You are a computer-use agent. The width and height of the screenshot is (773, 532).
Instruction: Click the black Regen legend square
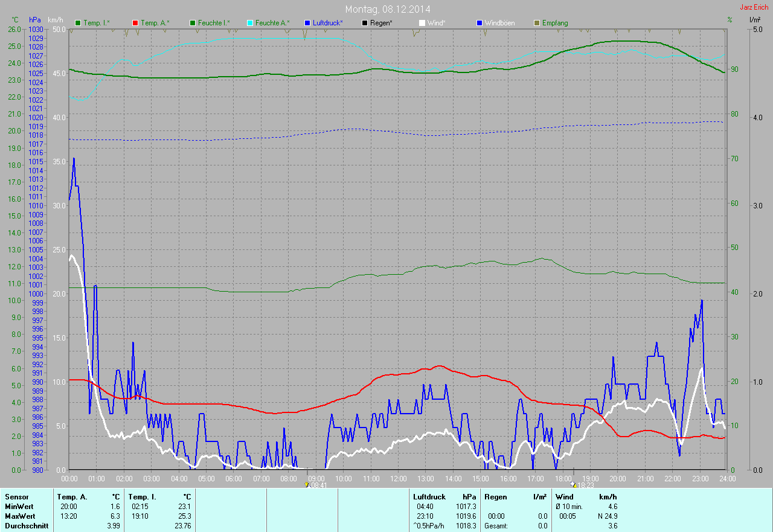(x=365, y=23)
